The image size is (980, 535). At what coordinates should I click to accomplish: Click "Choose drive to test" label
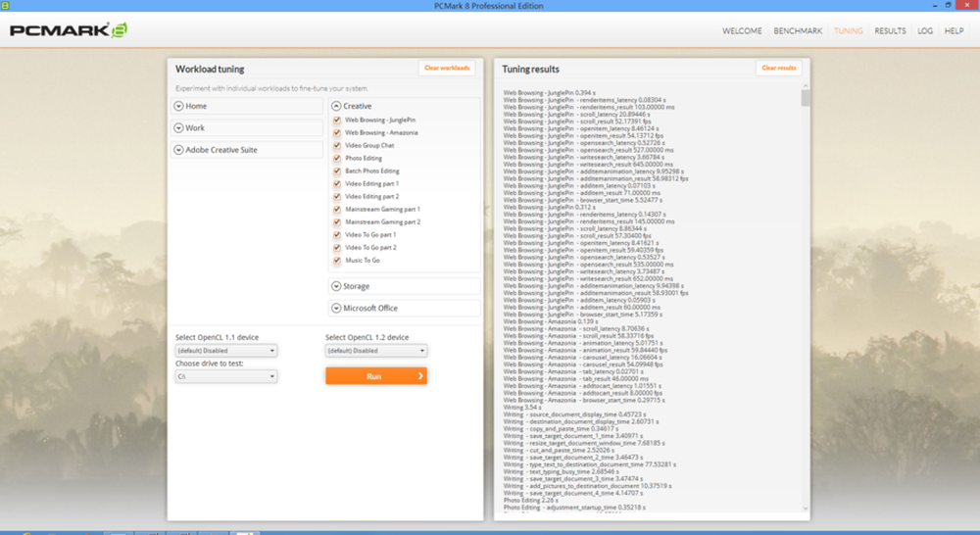point(210,364)
